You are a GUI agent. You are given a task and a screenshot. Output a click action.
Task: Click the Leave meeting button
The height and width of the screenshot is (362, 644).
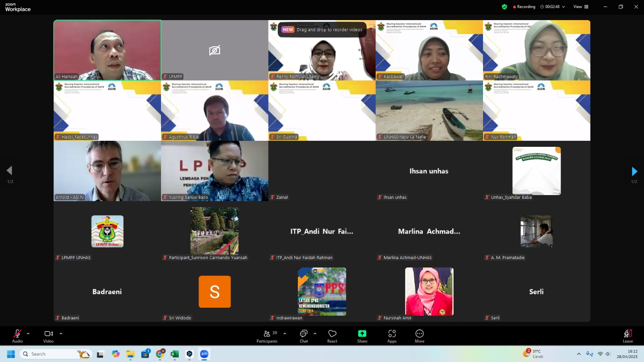pos(627,336)
